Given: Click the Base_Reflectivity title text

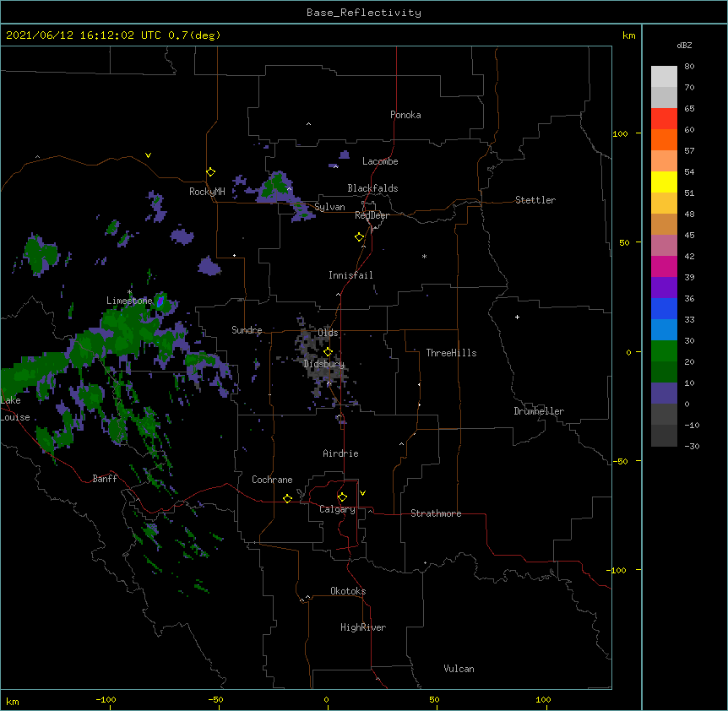Looking at the screenshot, I should pyautogui.click(x=363, y=13).
